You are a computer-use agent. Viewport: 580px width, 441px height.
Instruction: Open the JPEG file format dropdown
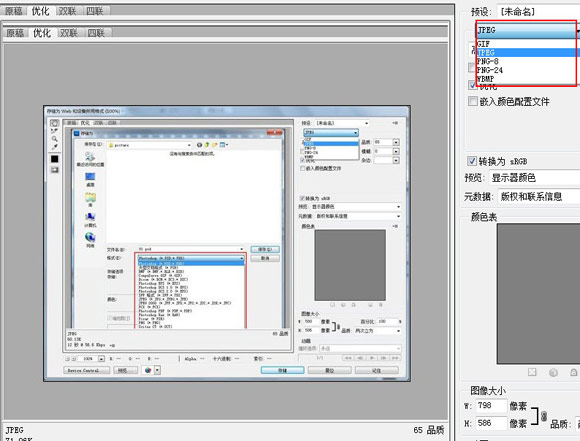pos(527,30)
